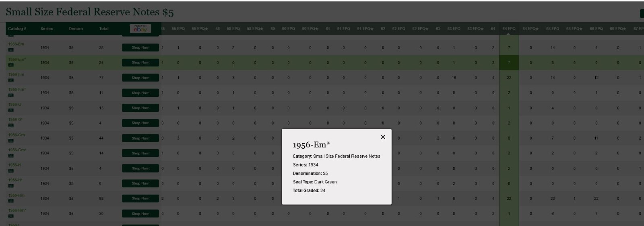Viewport: 644px width, 226px height.
Task: Click Seal Type: Dark Green in popup
Action: [315, 182]
